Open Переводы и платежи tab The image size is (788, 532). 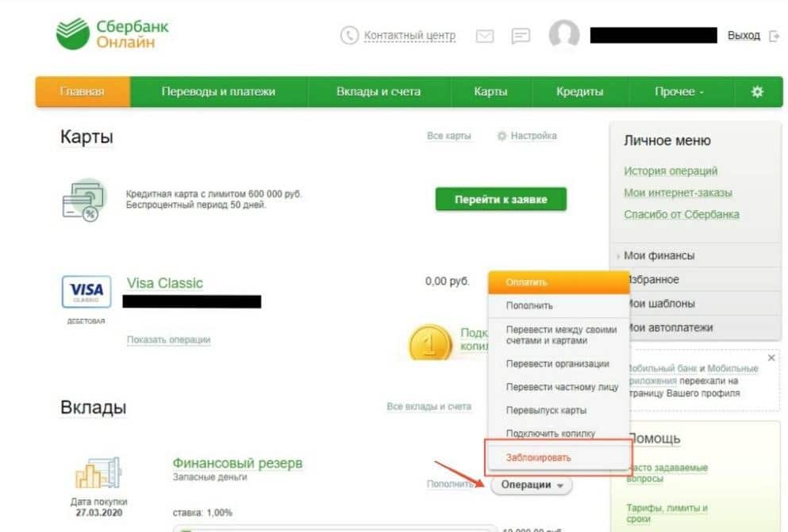(218, 92)
